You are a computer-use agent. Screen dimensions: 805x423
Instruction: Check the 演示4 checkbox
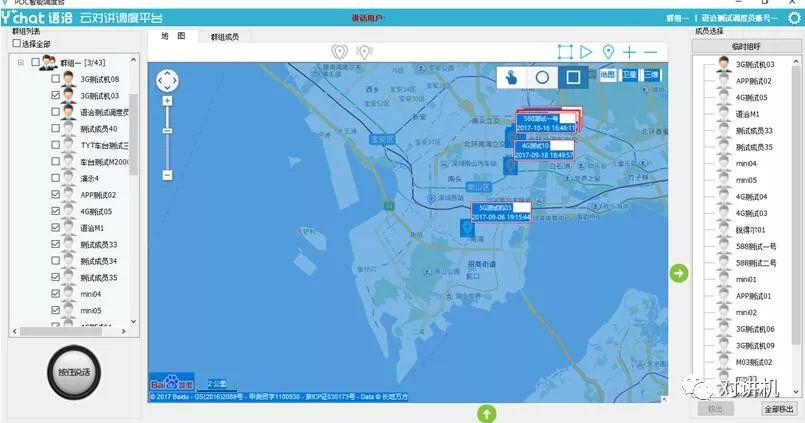[x=55, y=178]
